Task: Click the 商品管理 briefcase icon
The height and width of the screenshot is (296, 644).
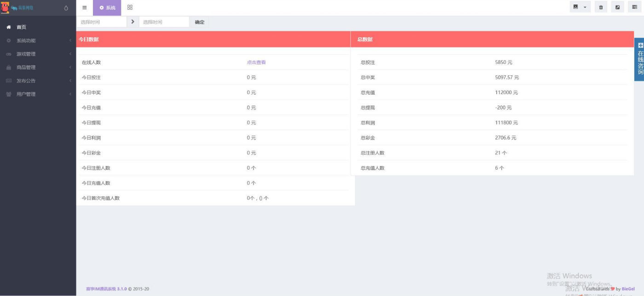Action: point(8,67)
